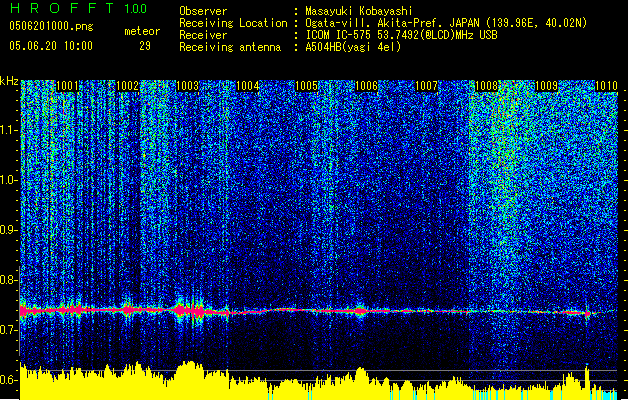Click the Observer label
This screenshot has width=629, height=400.
[203, 11]
